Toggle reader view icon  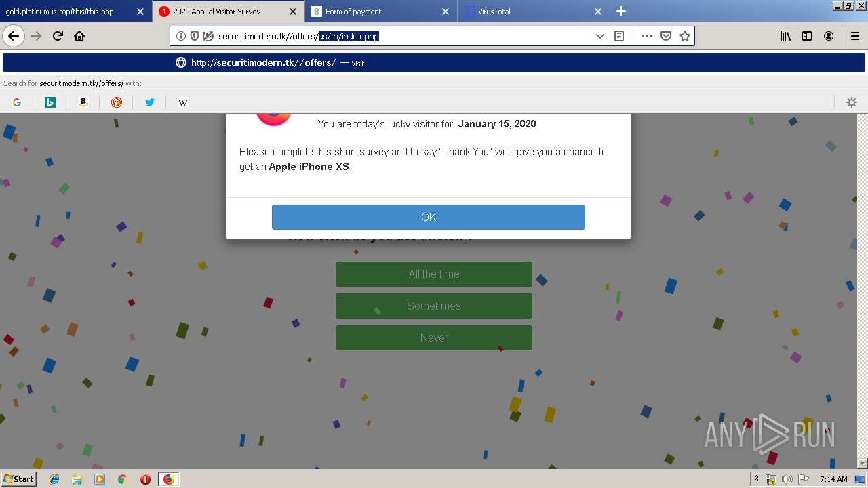(x=619, y=36)
